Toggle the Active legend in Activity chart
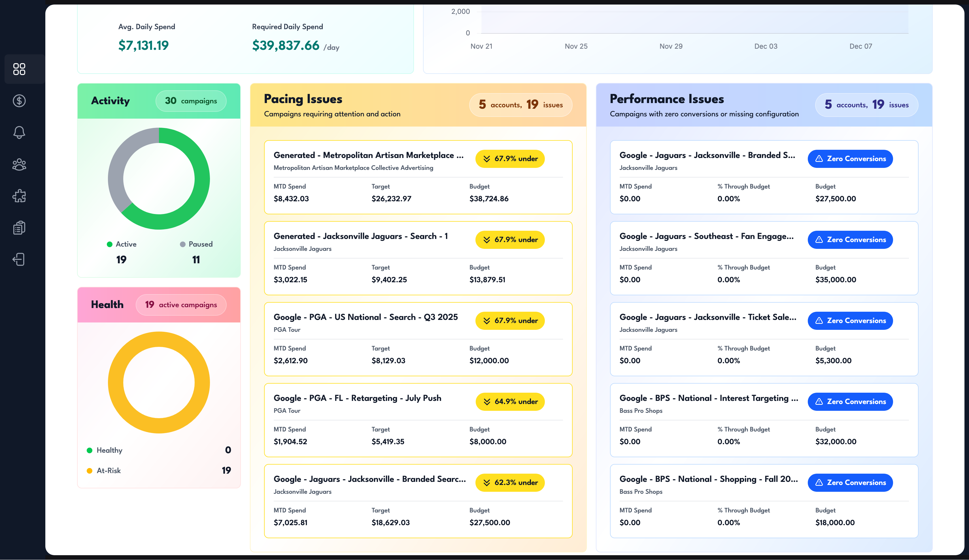The image size is (969, 560). point(122,244)
